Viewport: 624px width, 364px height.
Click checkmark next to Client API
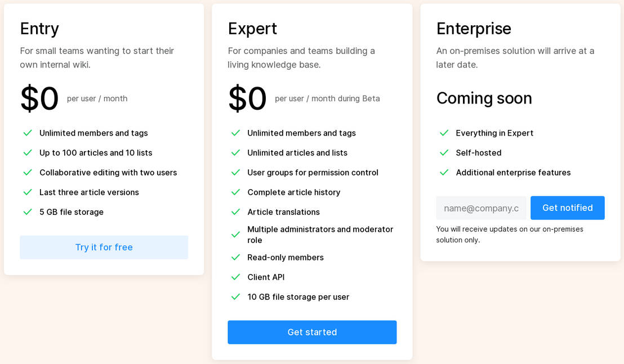click(x=235, y=277)
